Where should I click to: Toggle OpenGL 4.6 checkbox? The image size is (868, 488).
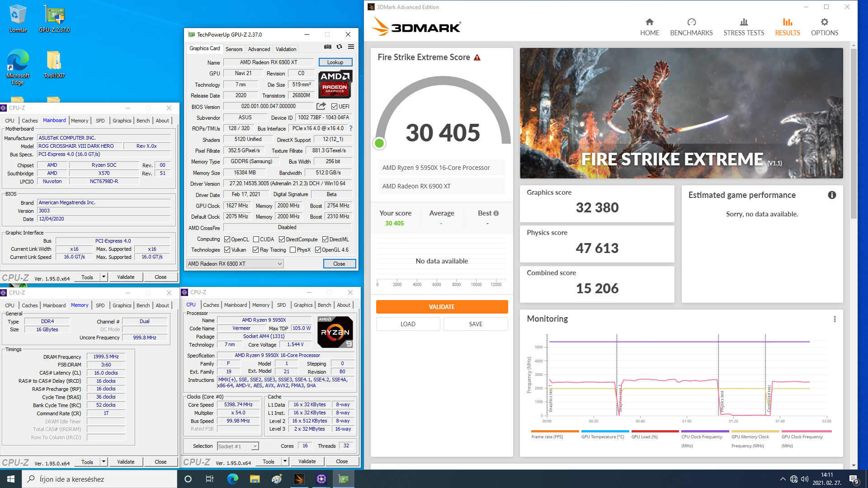coord(318,250)
